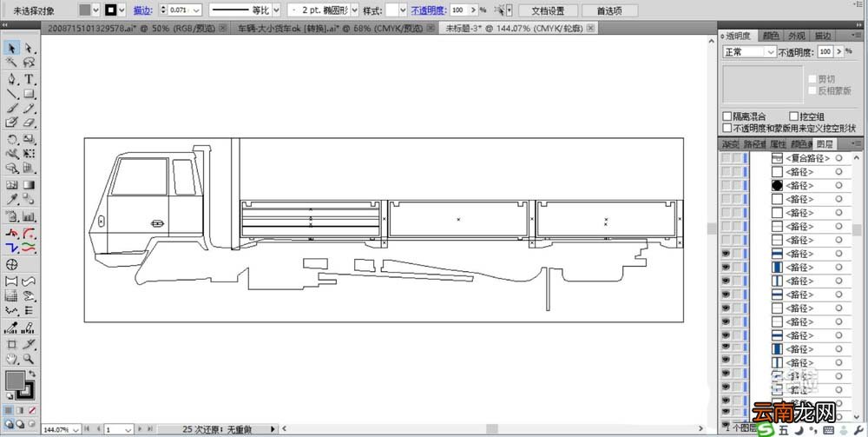The height and width of the screenshot is (437, 868).
Task: Select the Direct Selection (white arrow) tool
Action: point(29,48)
